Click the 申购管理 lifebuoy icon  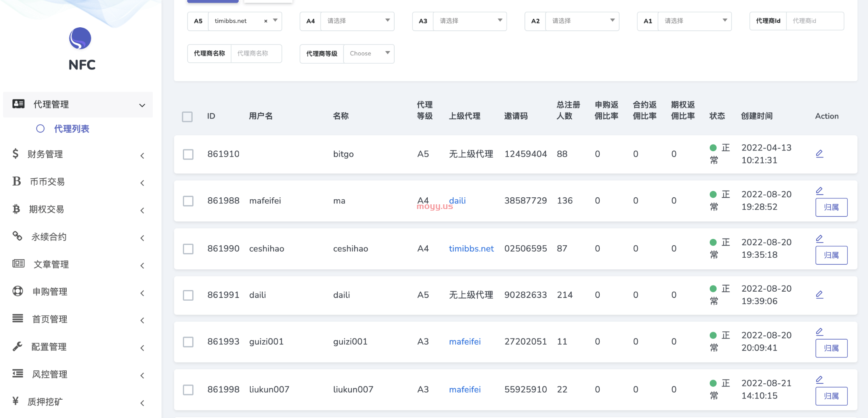[x=18, y=291]
